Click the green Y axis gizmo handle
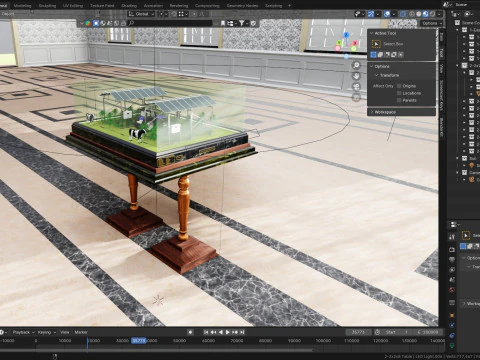The height and width of the screenshot is (360, 480). [339, 42]
